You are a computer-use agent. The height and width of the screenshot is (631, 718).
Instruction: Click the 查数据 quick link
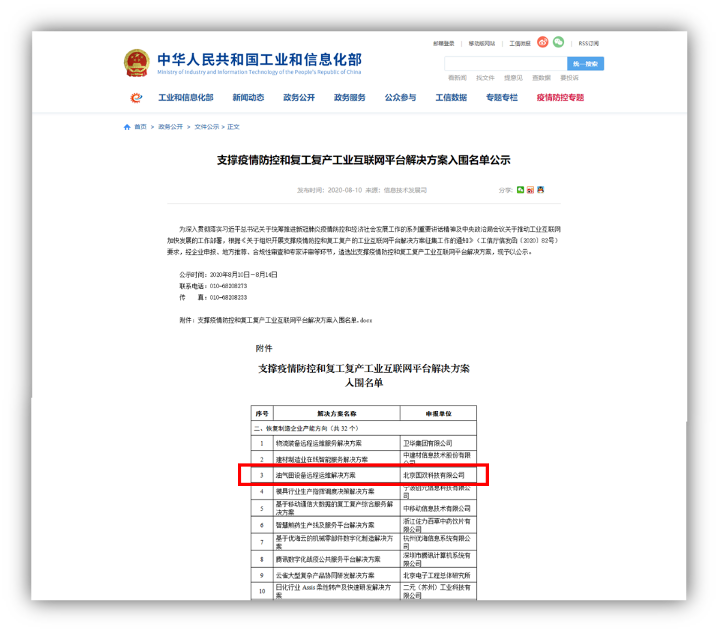[541, 78]
